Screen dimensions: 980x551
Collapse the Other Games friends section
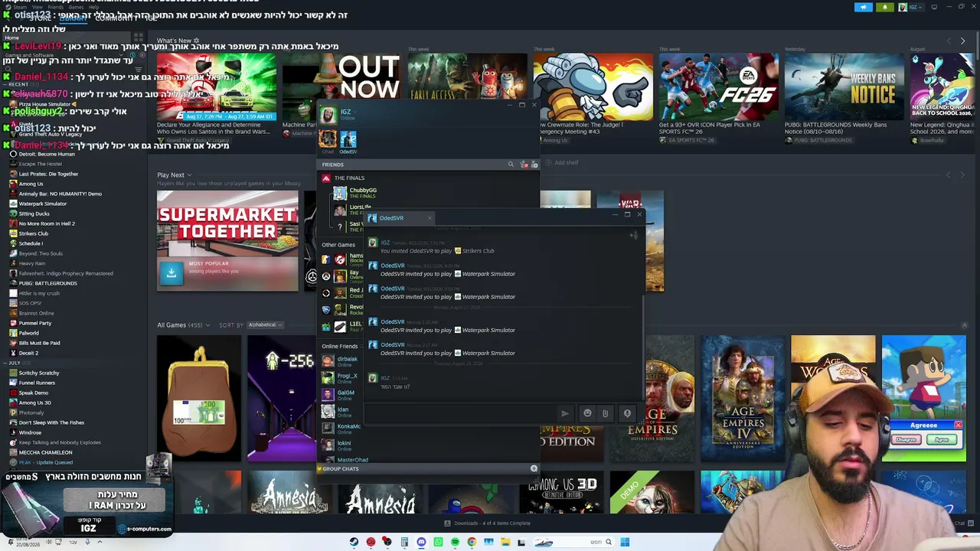(338, 245)
